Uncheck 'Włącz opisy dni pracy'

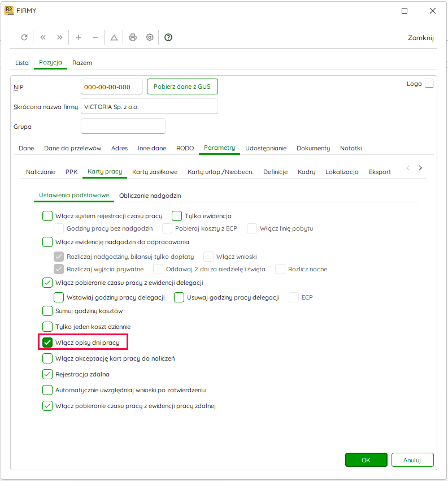coord(47,343)
